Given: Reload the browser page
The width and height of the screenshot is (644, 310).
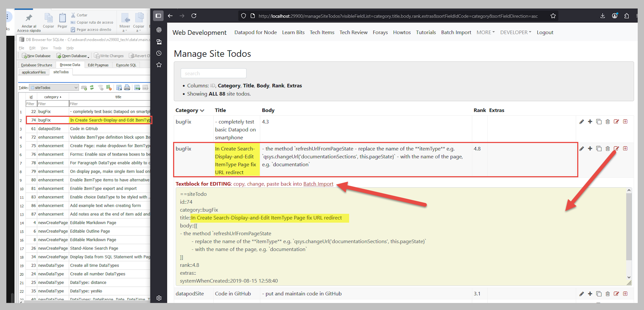Looking at the screenshot, I should coord(194,16).
